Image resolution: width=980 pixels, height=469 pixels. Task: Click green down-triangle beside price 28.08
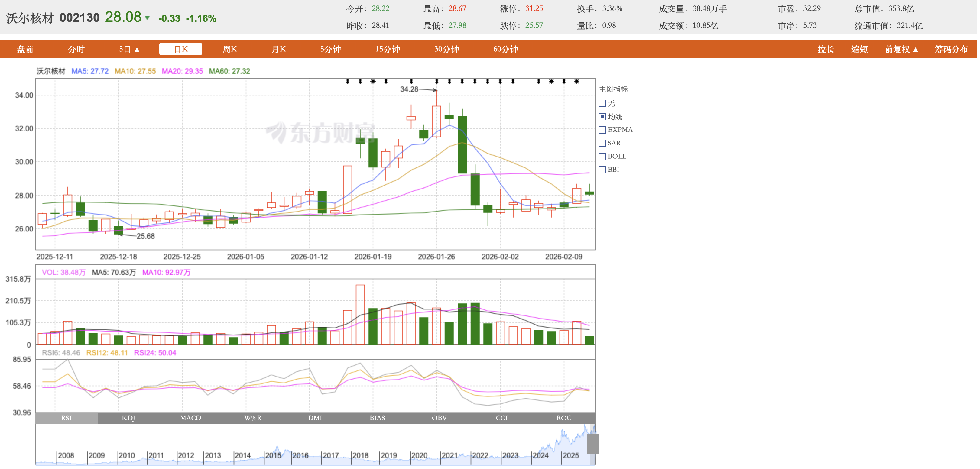147,18
